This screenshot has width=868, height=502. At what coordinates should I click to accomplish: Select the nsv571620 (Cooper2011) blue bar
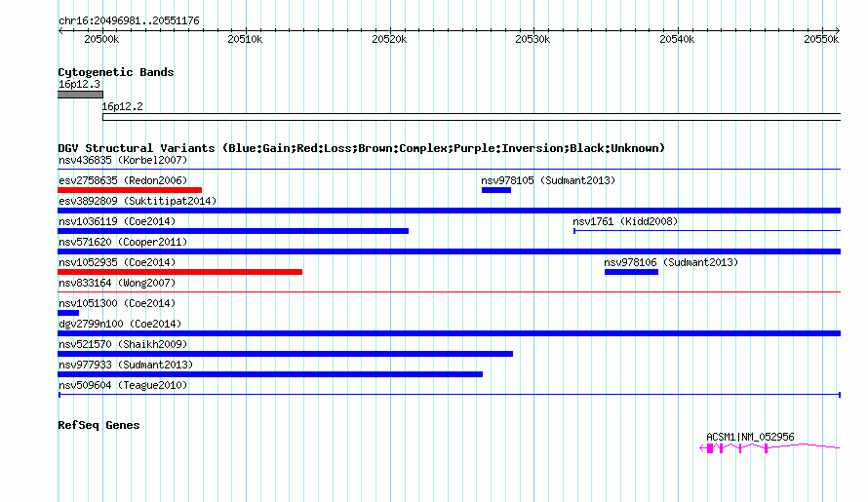[449, 251]
